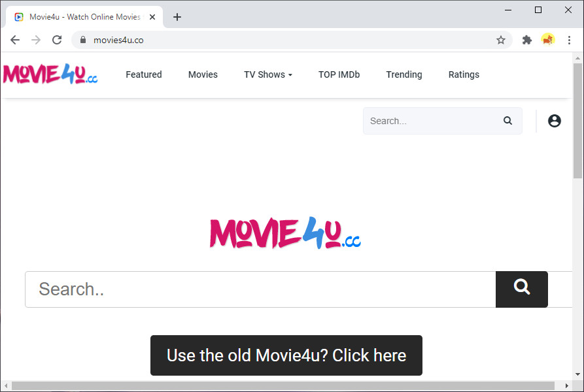The width and height of the screenshot is (584, 392).
Task: Click the horizontal scrollbar thumb
Action: [x=283, y=385]
